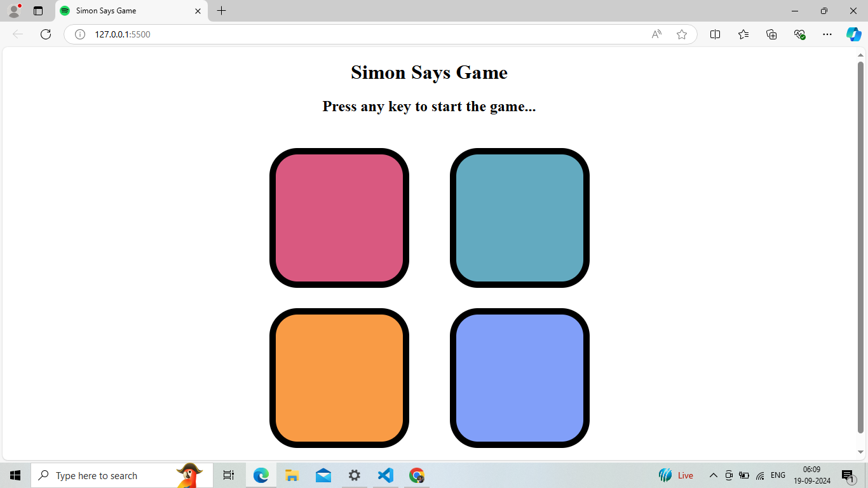
Task: Click the Read Aloud icon
Action: 656,34
